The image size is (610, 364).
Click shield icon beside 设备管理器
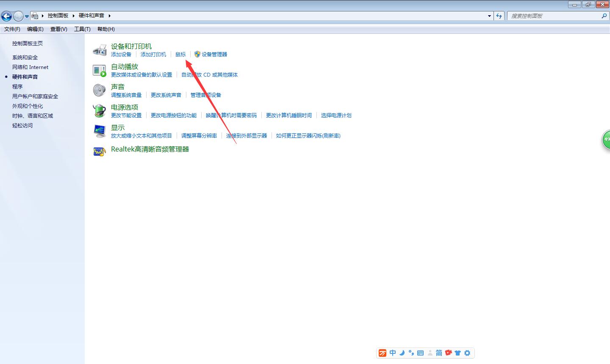tap(197, 54)
